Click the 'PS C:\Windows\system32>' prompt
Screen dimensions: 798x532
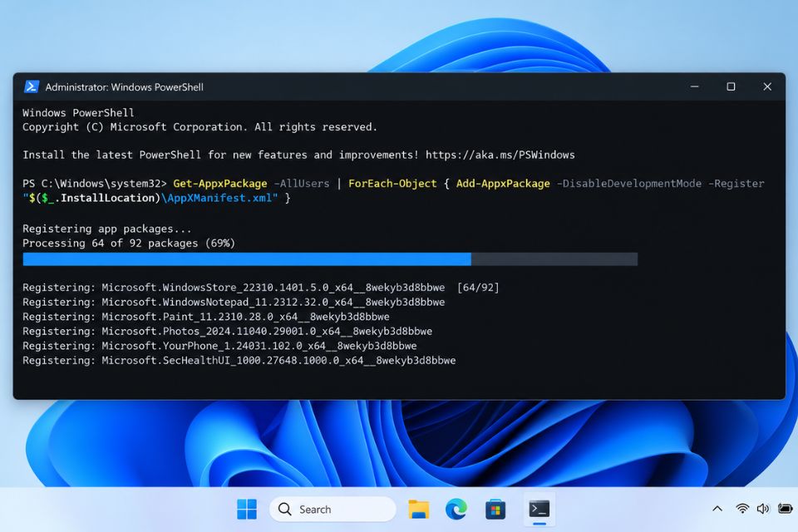(x=95, y=183)
